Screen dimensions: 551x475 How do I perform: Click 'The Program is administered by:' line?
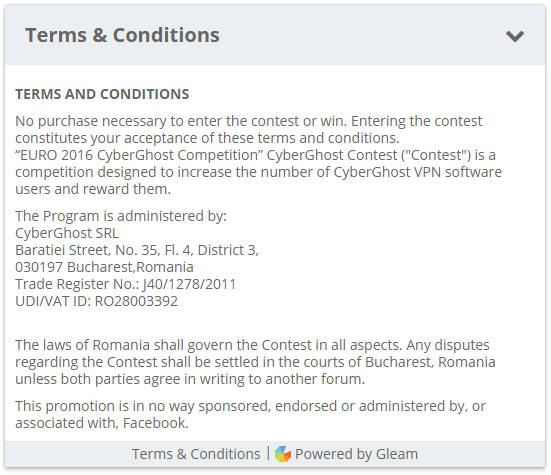click(121, 216)
